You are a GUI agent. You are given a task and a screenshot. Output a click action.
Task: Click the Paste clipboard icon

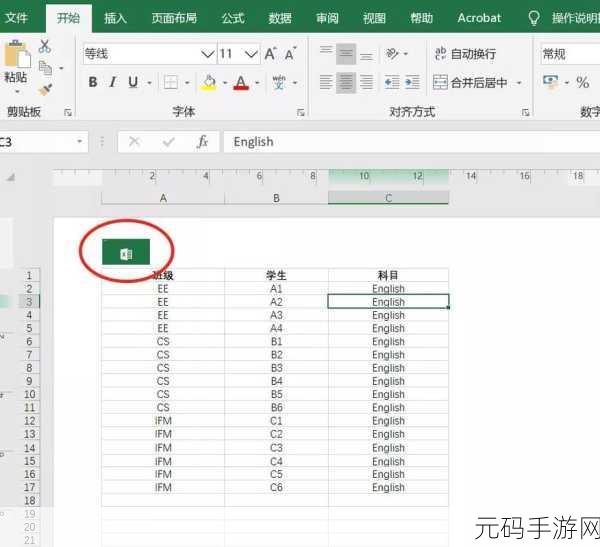coord(17,54)
